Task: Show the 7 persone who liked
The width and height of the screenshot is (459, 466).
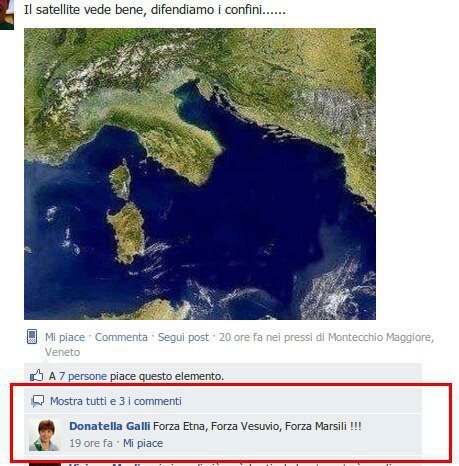Action: click(83, 376)
